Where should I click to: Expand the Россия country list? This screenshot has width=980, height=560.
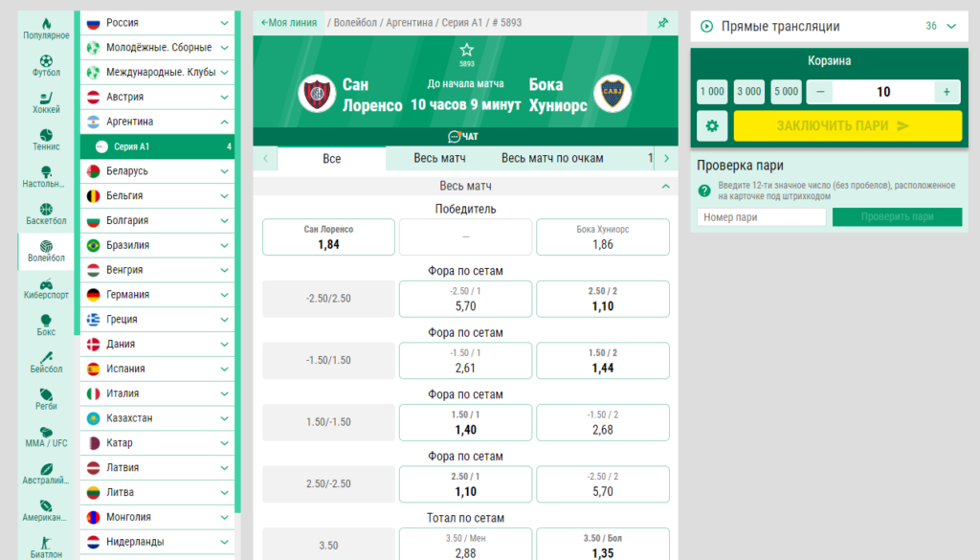(x=158, y=23)
